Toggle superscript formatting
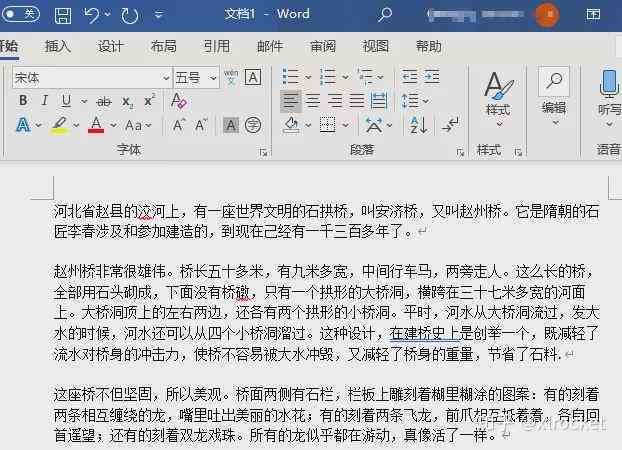 149,101
